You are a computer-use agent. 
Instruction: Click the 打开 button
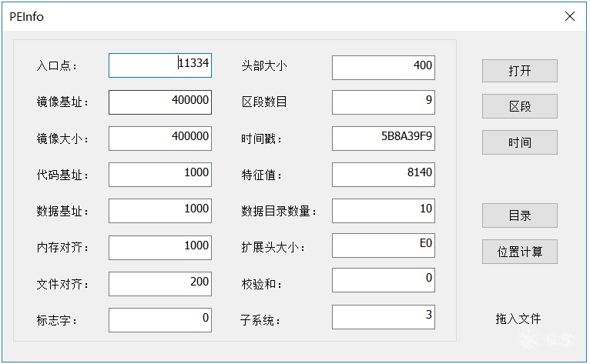[x=520, y=71]
